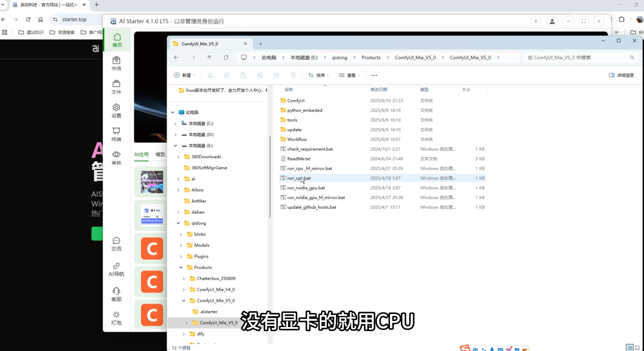Click the 灯泡 lightbulb icon in AI Starter
The width and height of the screenshot is (644, 351).
point(116,318)
